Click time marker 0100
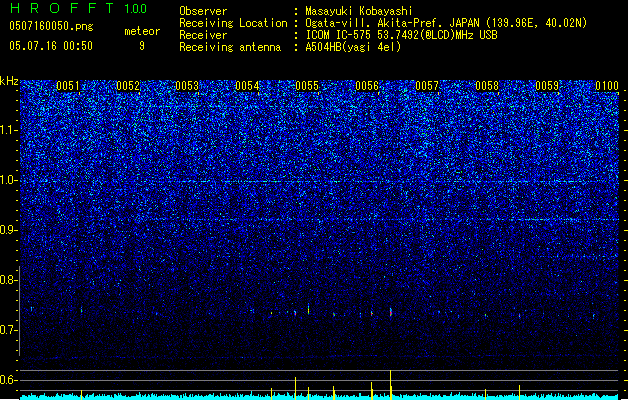Image resolution: width=629 pixels, height=400 pixels. [607, 86]
